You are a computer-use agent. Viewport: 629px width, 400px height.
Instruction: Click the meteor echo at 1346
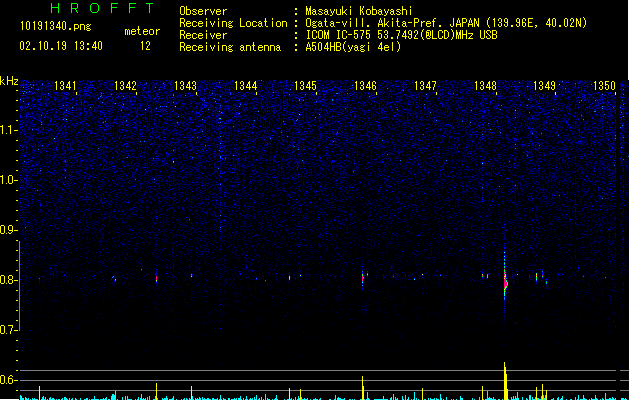(x=363, y=278)
